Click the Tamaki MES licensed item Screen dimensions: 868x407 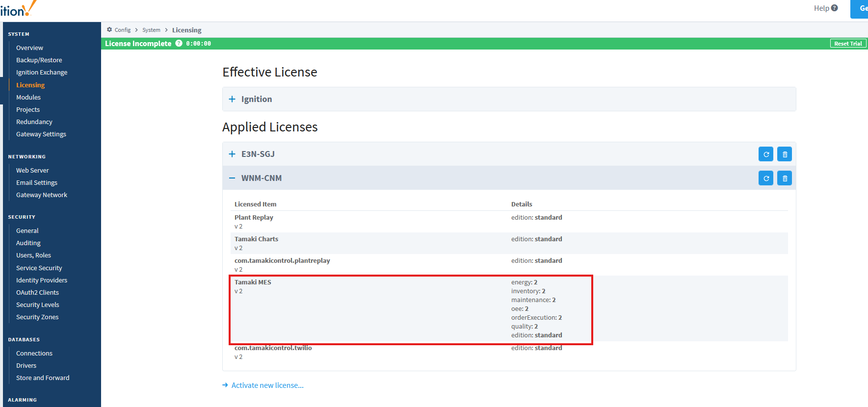point(253,282)
